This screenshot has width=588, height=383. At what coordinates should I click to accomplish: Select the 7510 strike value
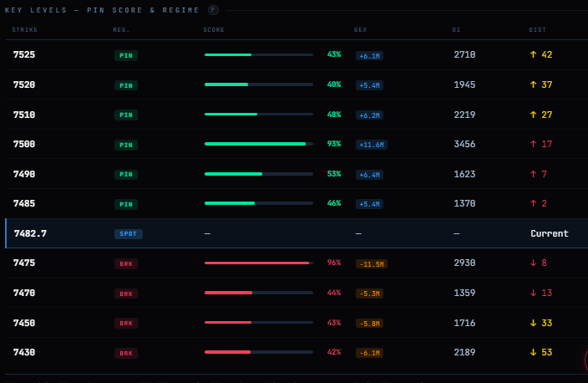coord(24,115)
